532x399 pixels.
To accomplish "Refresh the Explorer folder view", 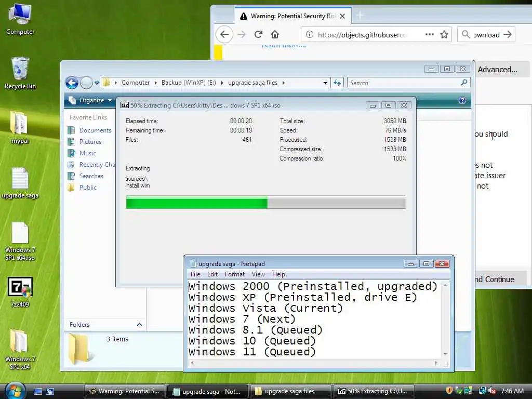I will [337, 83].
